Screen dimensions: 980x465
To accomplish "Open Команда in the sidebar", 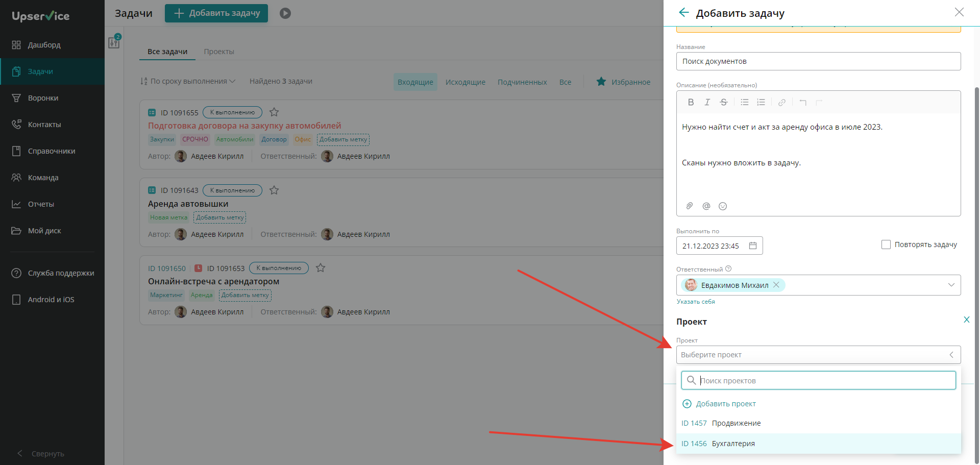I will tap(52, 178).
